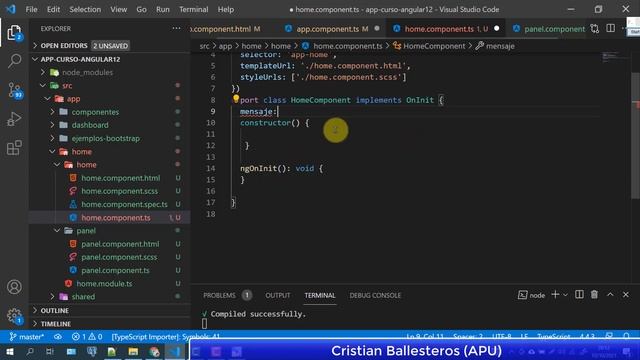Viewport: 640px width, 360px height.
Task: Click the node terminal label
Action: (x=536, y=295)
